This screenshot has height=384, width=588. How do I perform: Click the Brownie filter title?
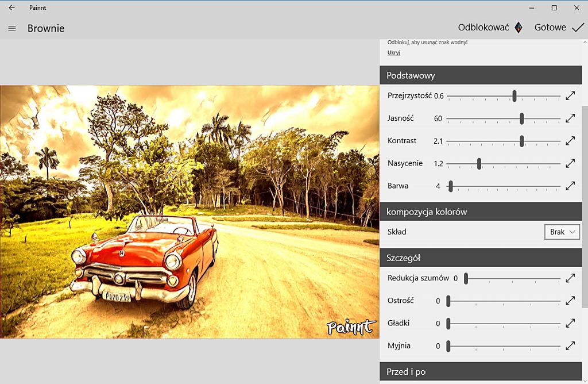[x=46, y=28]
